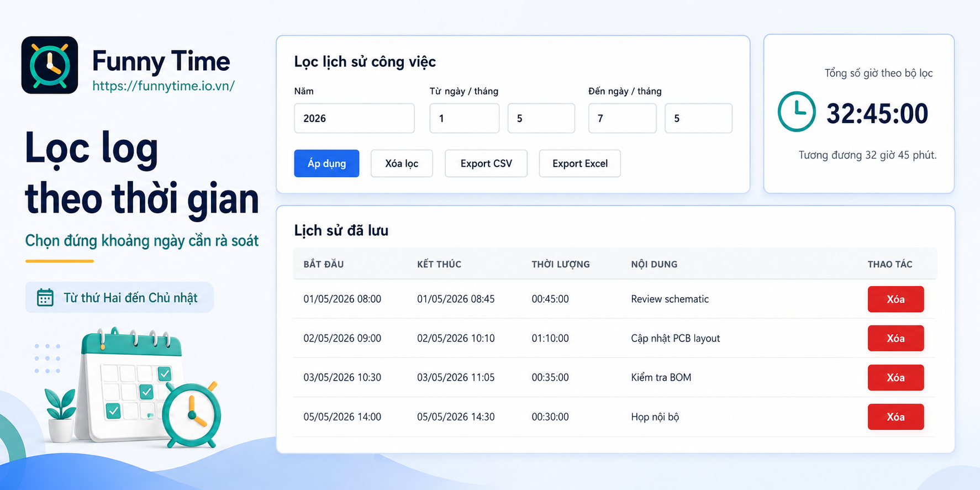This screenshot has height=490, width=980.
Task: Click the Đến tháng field showing 5
Action: pos(698,118)
